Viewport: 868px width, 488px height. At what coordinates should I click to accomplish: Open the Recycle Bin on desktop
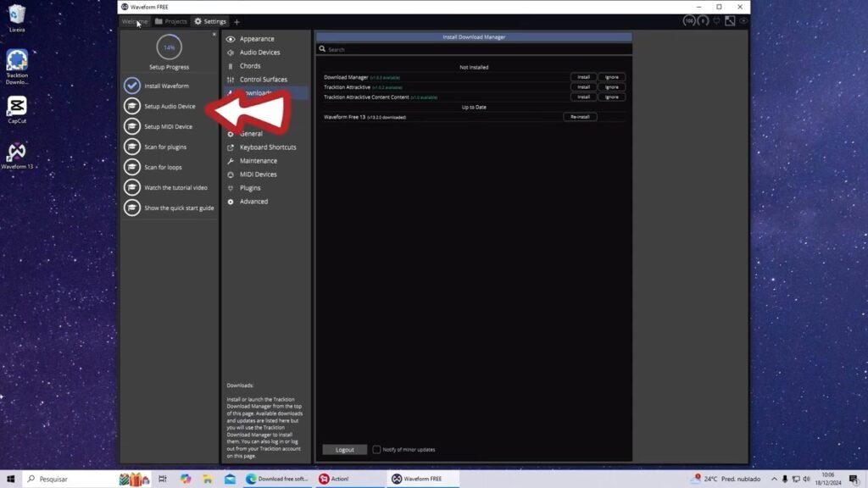coord(17,19)
